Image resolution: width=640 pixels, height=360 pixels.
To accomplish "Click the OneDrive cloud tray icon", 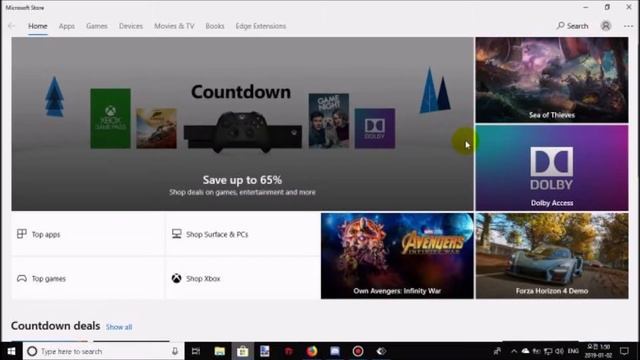I will (x=525, y=351).
